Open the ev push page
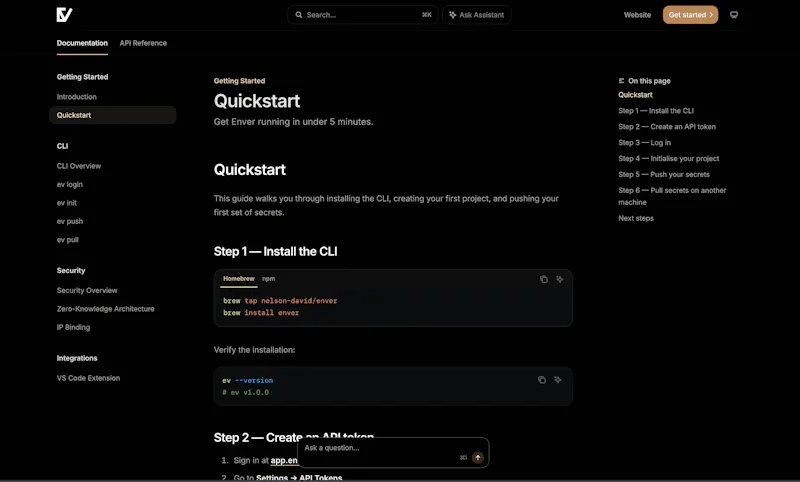This screenshot has height=482, width=800. tap(69, 221)
